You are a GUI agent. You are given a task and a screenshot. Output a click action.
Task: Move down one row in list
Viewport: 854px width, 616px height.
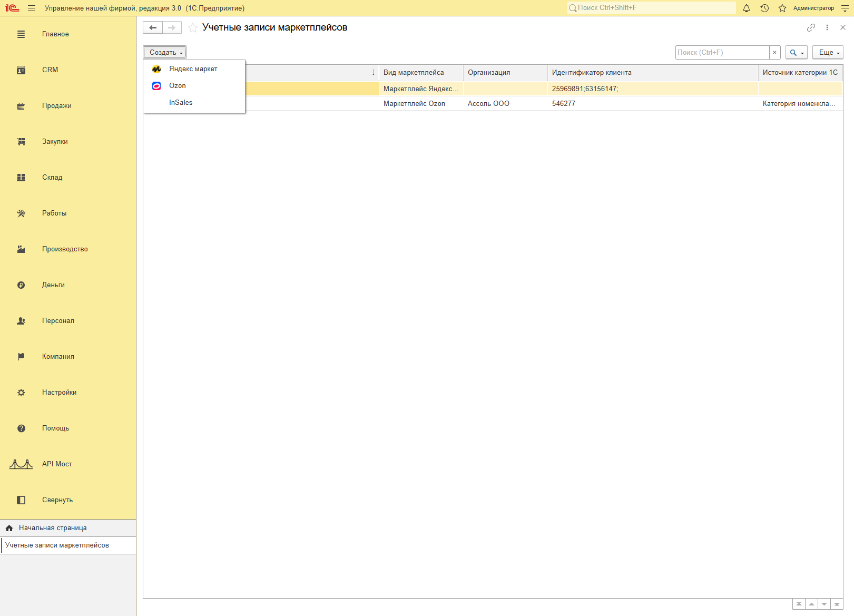point(824,604)
